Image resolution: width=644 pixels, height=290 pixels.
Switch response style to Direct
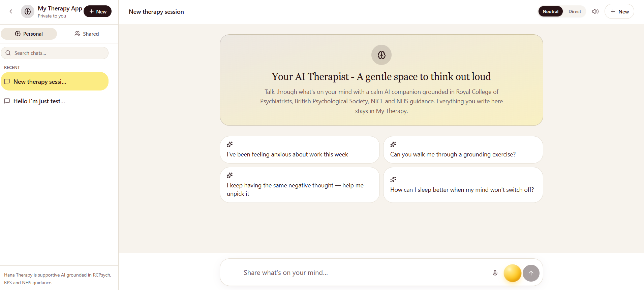point(575,11)
